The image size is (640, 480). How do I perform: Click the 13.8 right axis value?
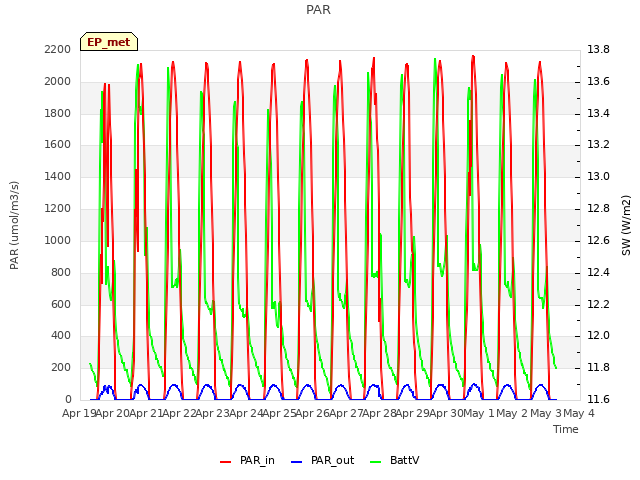(x=598, y=49)
